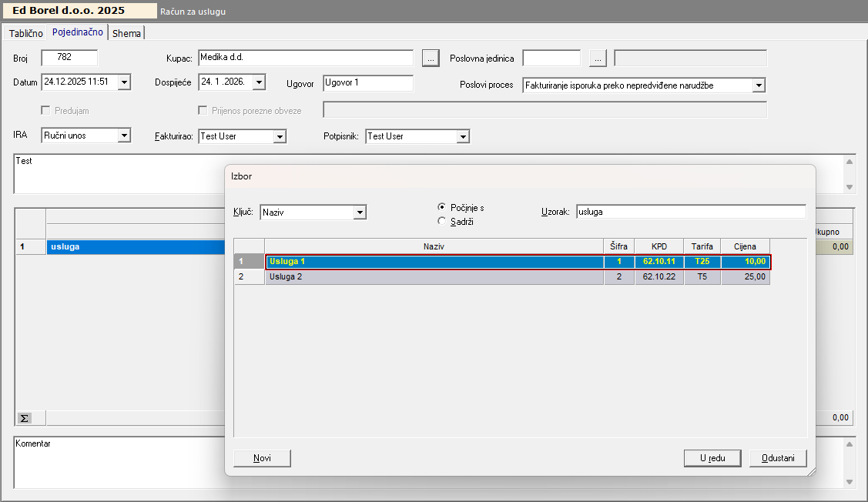The height and width of the screenshot is (502, 868).
Task: Open the Kupac lookup ellipsis button
Action: (431, 58)
